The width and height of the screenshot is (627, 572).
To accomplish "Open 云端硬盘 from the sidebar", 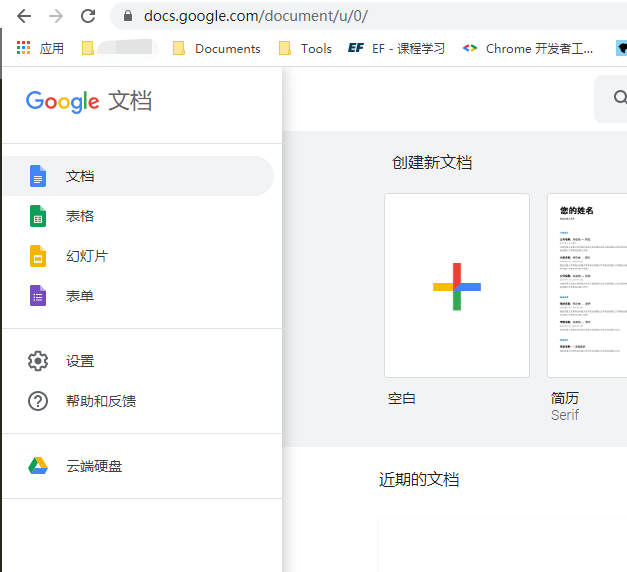I will pos(138,466).
